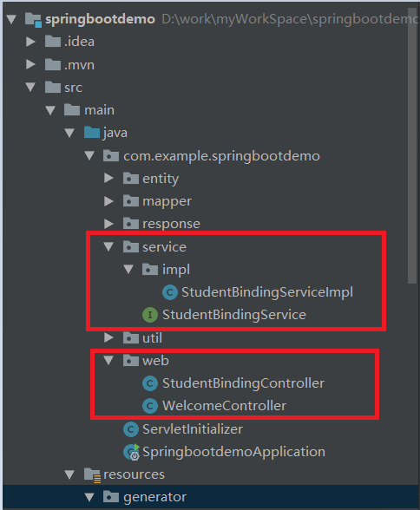Select the service package label
The image size is (420, 510).
click(164, 247)
